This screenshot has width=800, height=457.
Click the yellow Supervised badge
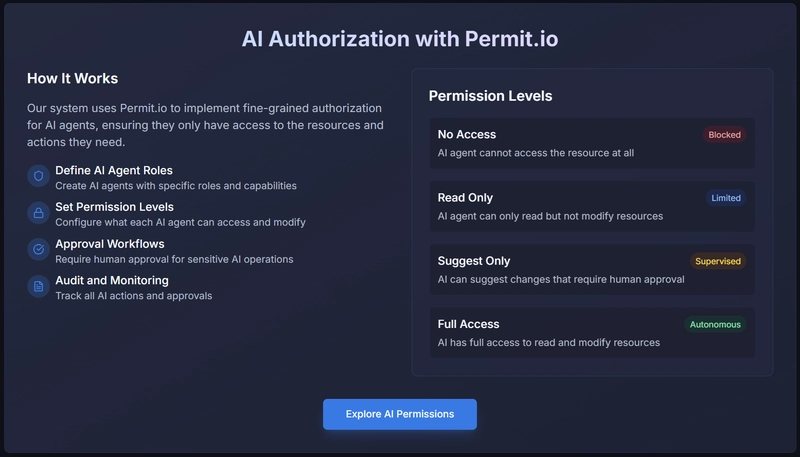point(717,261)
